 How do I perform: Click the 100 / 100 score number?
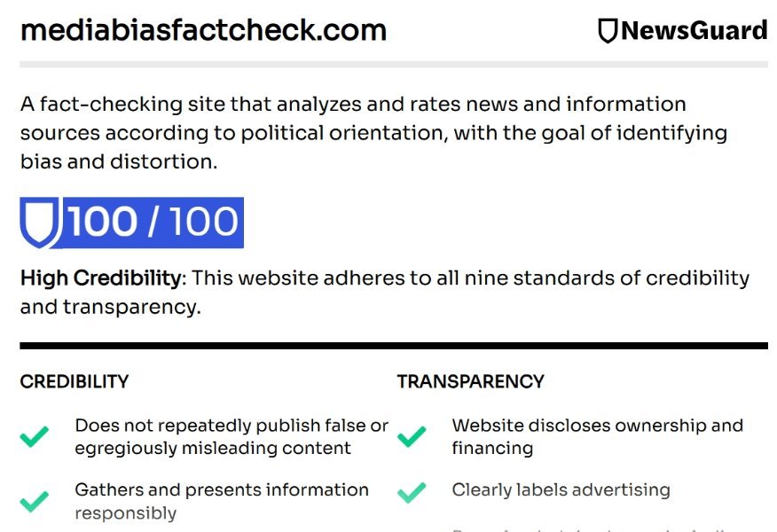(x=153, y=222)
